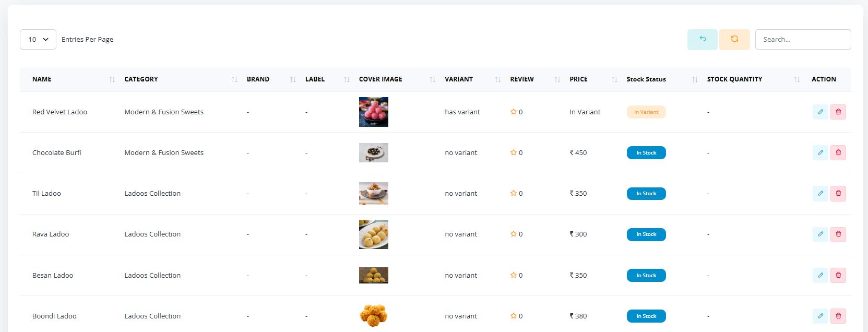868x332 pixels.
Task: Delete the Chocolate Burfi product row
Action: pos(838,152)
